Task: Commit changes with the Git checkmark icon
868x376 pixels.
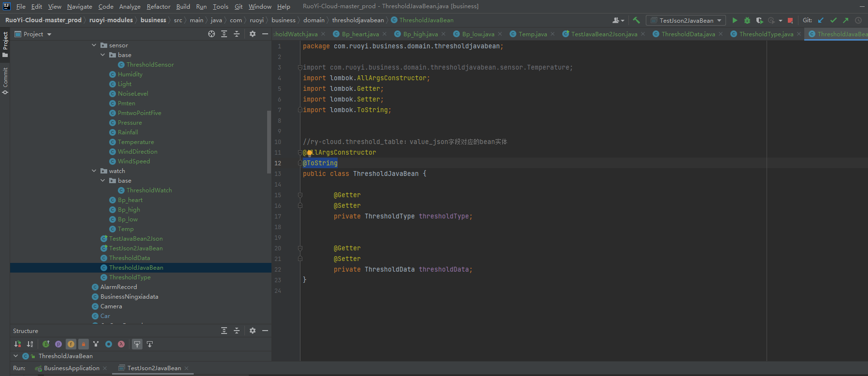Action: coord(833,20)
